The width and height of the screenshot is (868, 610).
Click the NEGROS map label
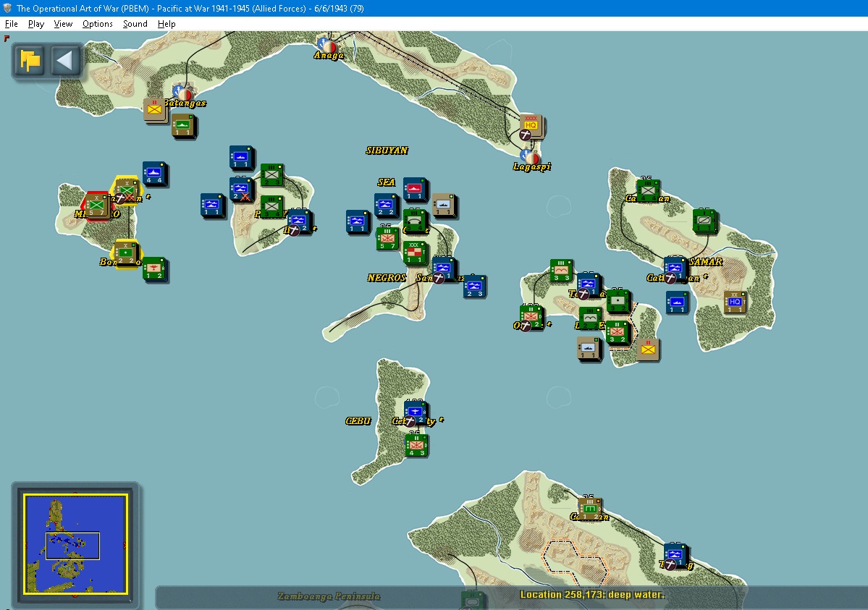tap(387, 278)
